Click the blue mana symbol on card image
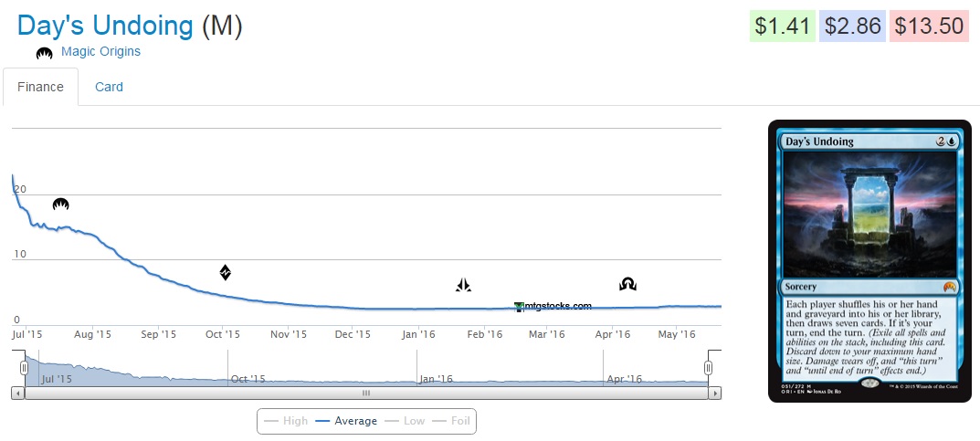 [x=951, y=142]
